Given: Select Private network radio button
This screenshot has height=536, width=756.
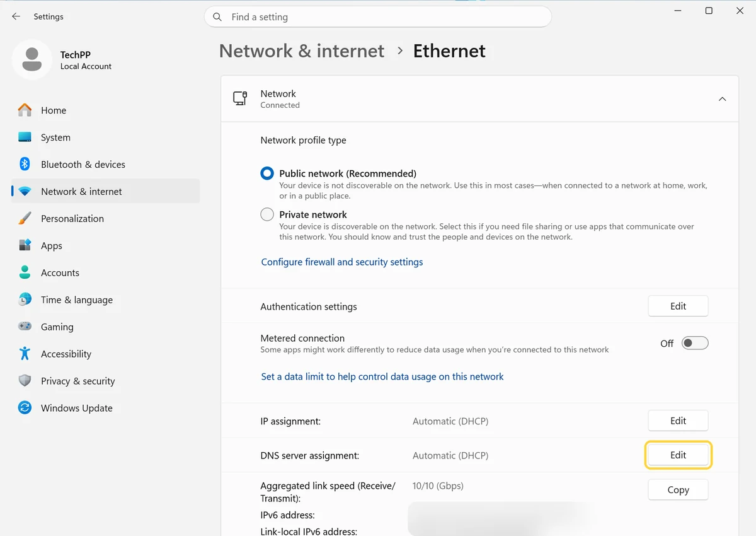Looking at the screenshot, I should tap(267, 214).
